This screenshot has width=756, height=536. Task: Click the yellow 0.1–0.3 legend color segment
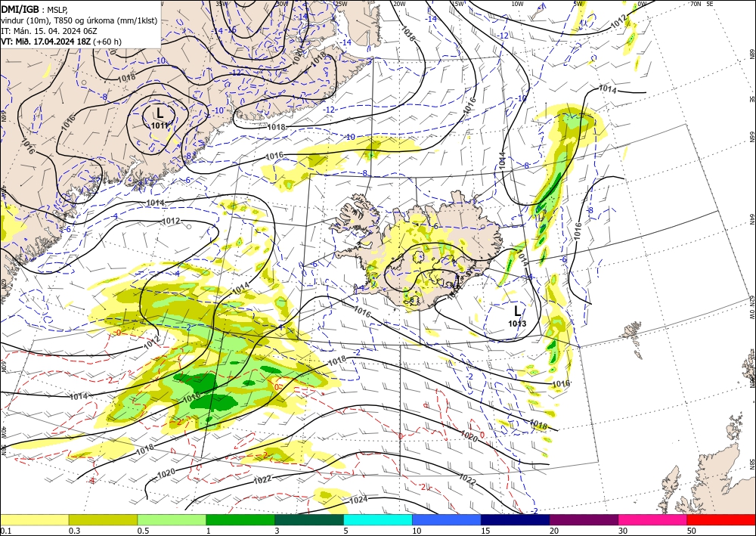click(x=34, y=519)
